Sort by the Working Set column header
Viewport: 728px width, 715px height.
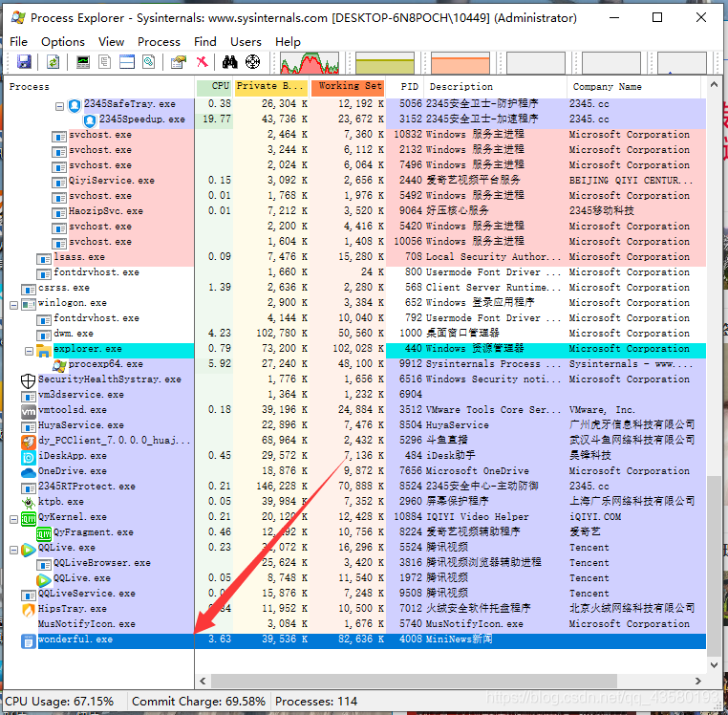pyautogui.click(x=348, y=87)
